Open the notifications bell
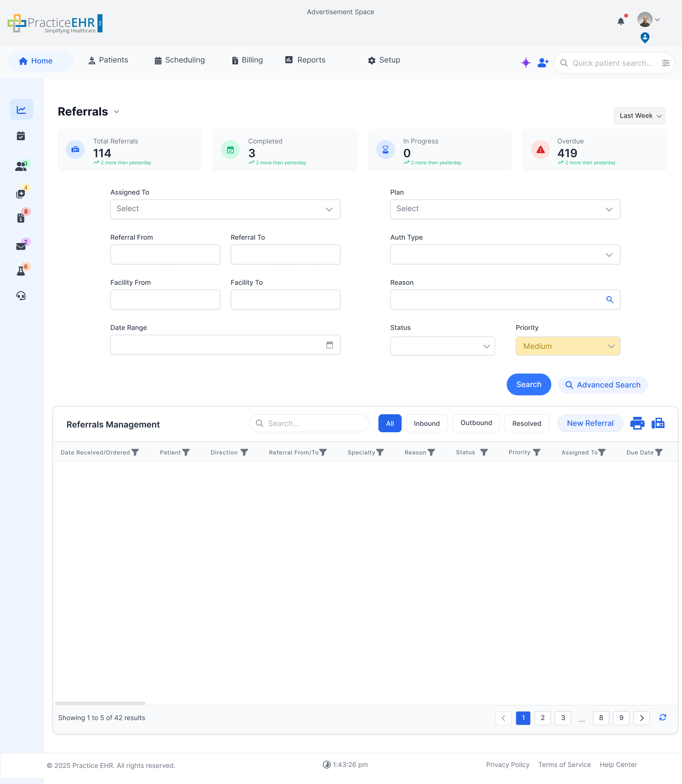This screenshot has height=784, width=682. (x=621, y=21)
